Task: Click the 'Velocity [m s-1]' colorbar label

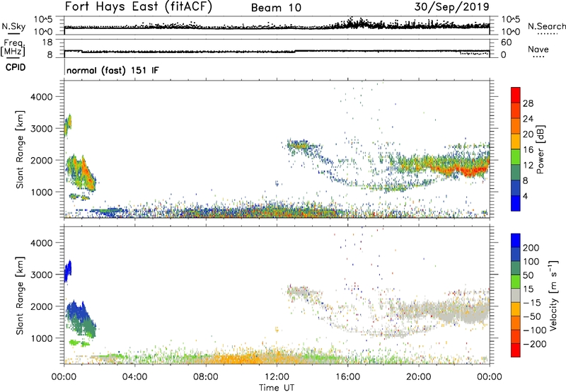Action: [x=553, y=295]
